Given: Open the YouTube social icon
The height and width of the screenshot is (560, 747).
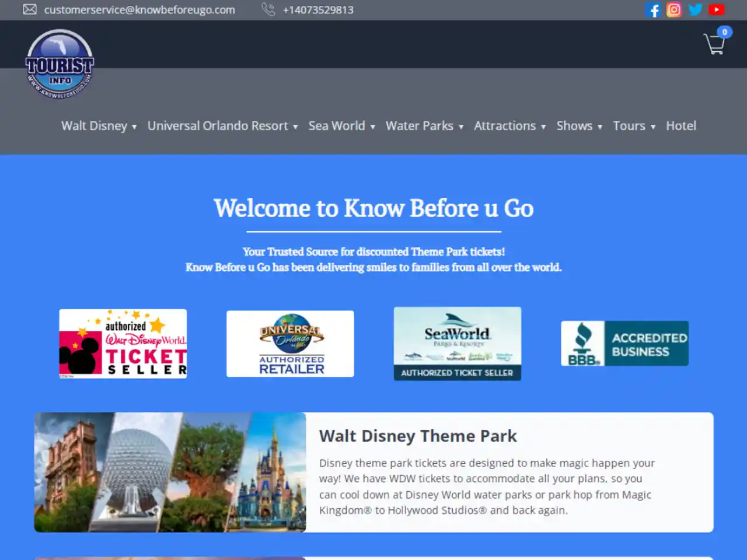Looking at the screenshot, I should (x=717, y=9).
